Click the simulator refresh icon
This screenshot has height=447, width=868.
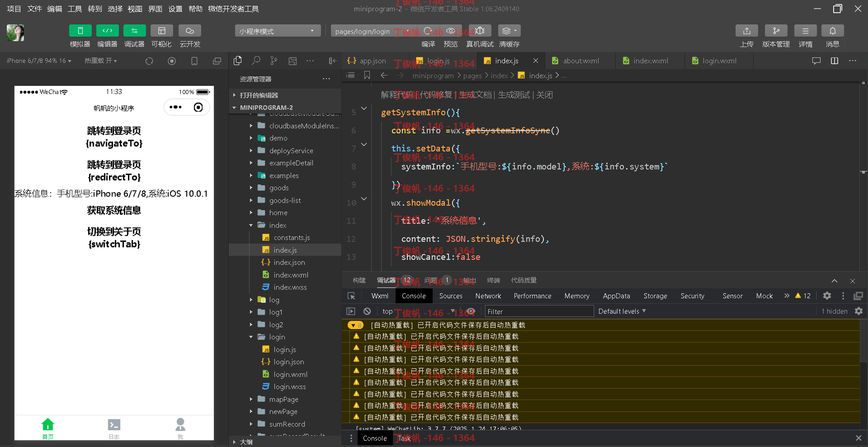click(x=149, y=61)
